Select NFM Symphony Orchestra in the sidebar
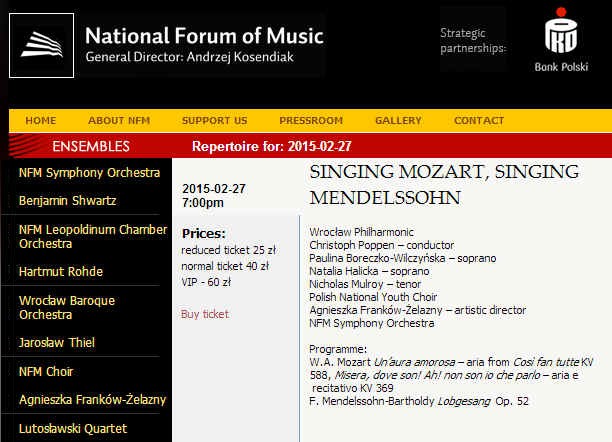 pos(89,173)
